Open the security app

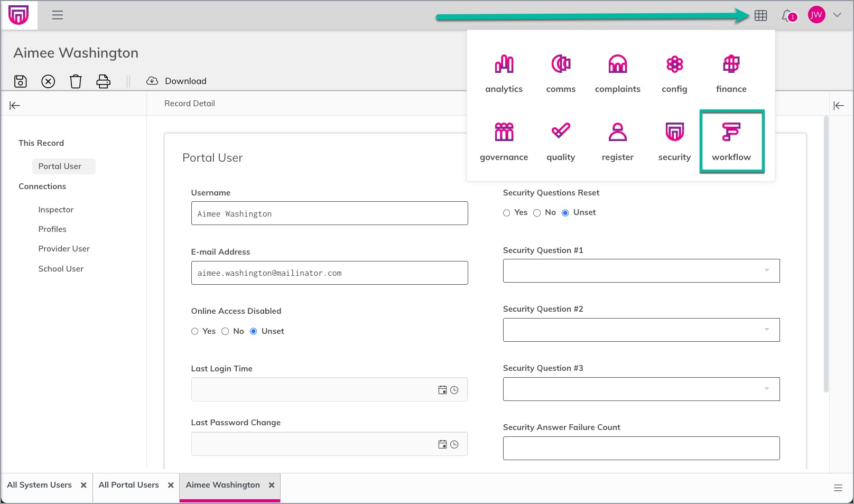(674, 142)
